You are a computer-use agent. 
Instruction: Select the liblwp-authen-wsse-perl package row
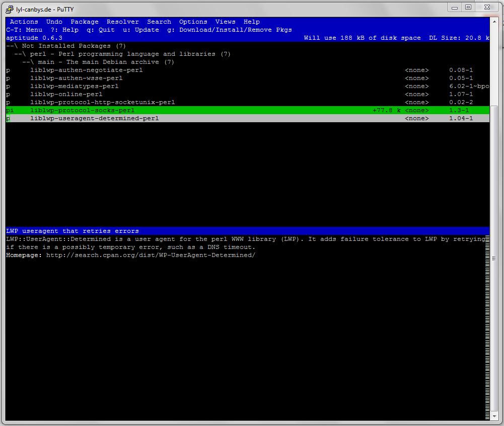(x=76, y=78)
